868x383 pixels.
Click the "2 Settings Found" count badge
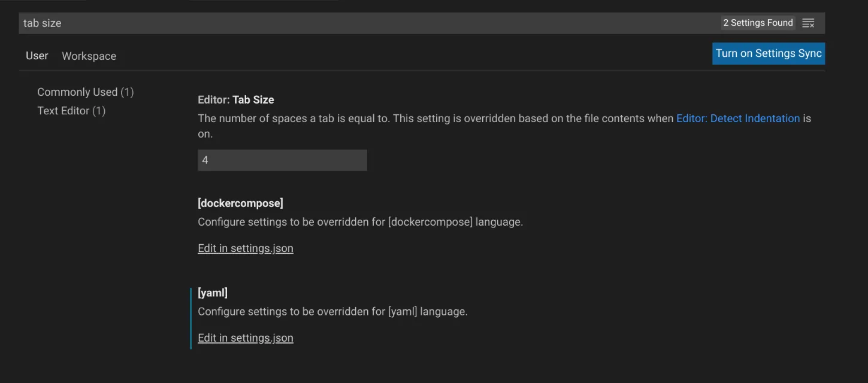click(758, 23)
